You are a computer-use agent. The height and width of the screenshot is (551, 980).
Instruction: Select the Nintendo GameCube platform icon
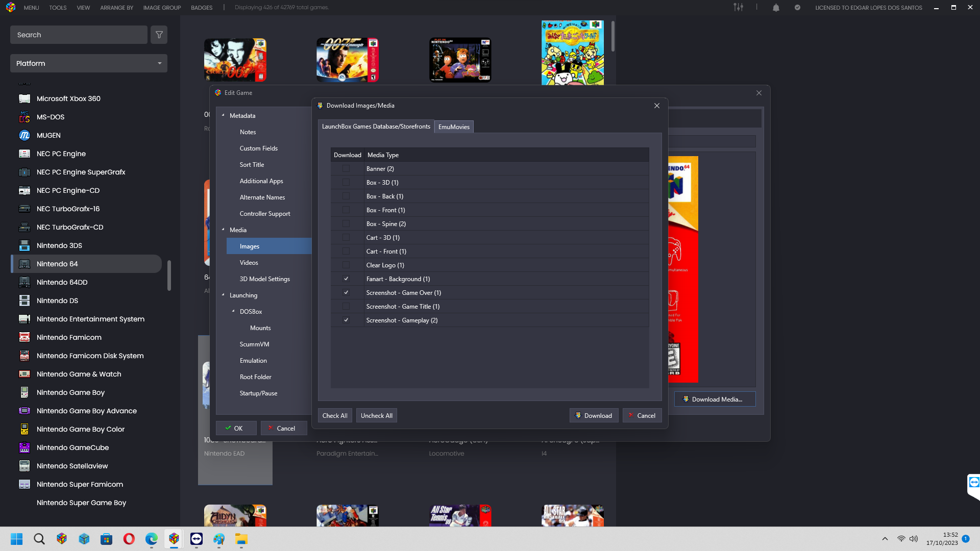[24, 447]
